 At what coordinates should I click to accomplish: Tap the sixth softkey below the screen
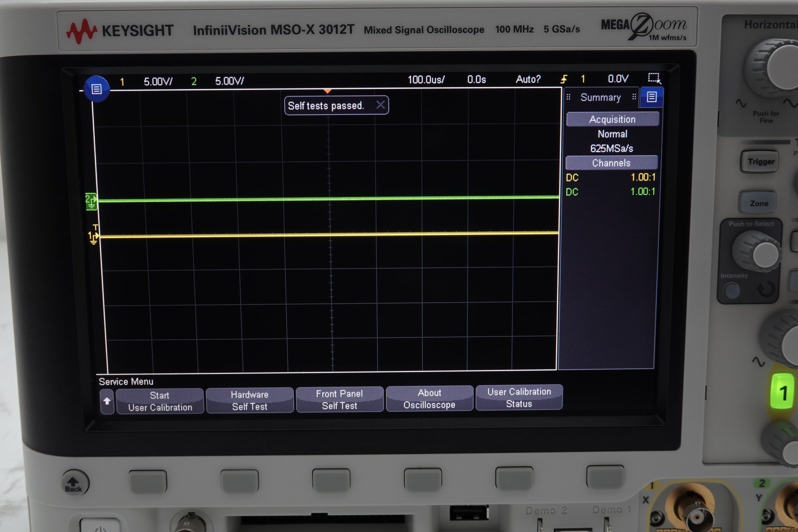pyautogui.click(x=605, y=477)
